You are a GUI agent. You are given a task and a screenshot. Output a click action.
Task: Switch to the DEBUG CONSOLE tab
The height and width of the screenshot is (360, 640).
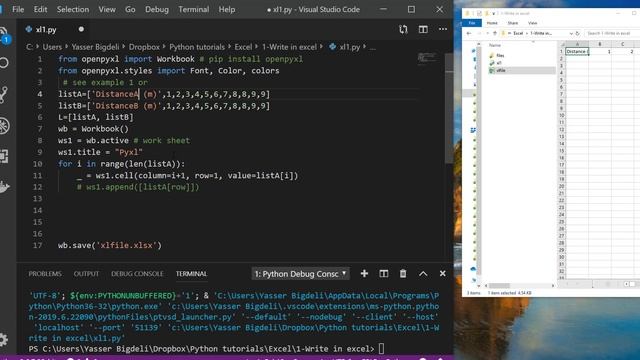tap(137, 274)
